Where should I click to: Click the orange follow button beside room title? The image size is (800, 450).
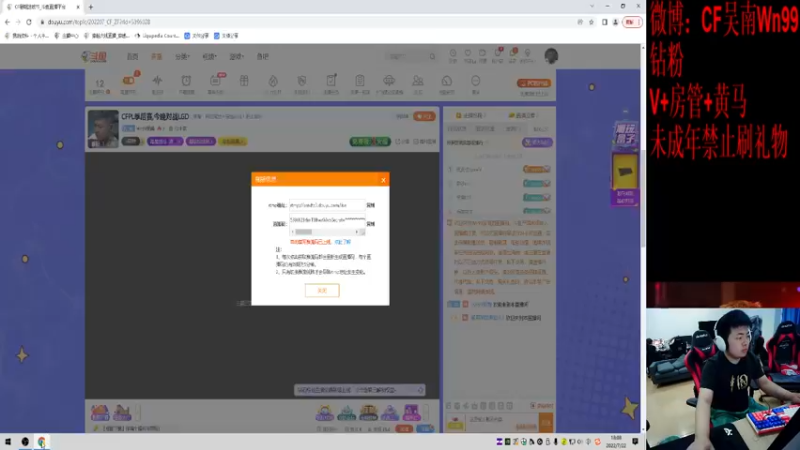point(424,116)
